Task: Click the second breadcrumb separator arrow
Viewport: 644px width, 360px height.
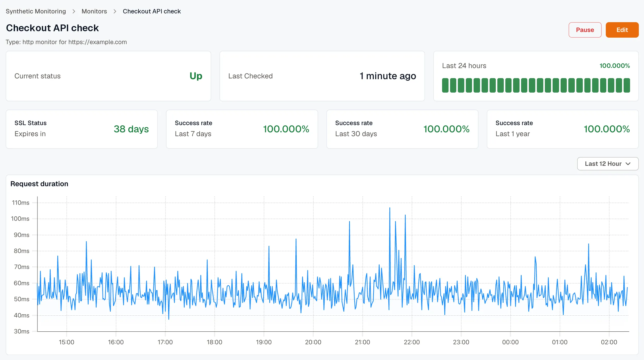Action: point(115,11)
